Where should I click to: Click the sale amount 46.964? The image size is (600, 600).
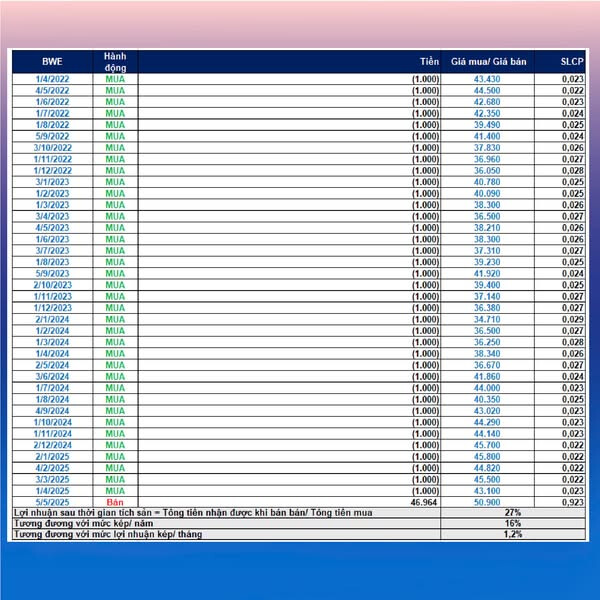point(425,501)
